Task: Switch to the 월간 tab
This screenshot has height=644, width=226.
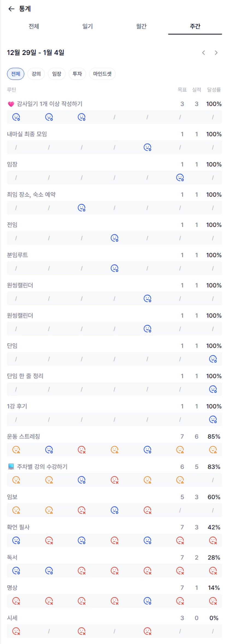Action: point(141,26)
